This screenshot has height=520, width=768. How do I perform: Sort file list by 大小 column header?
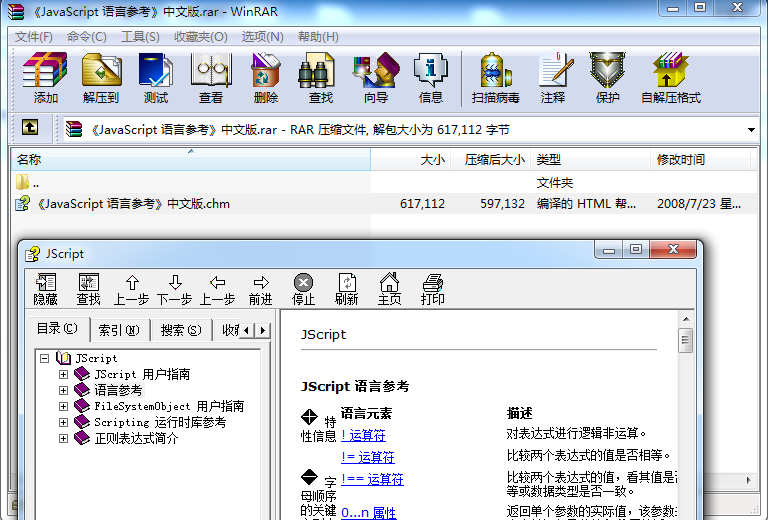pos(410,160)
